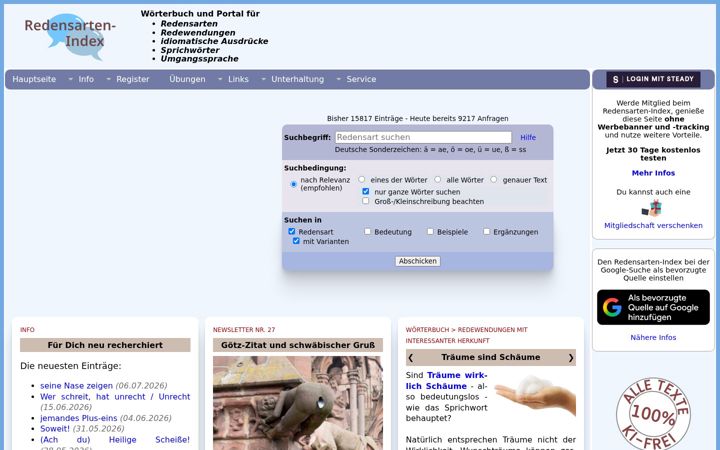Screen dimensions: 720x450
Task: Click the stone gargoyle newsletter image
Action: click(298, 403)
